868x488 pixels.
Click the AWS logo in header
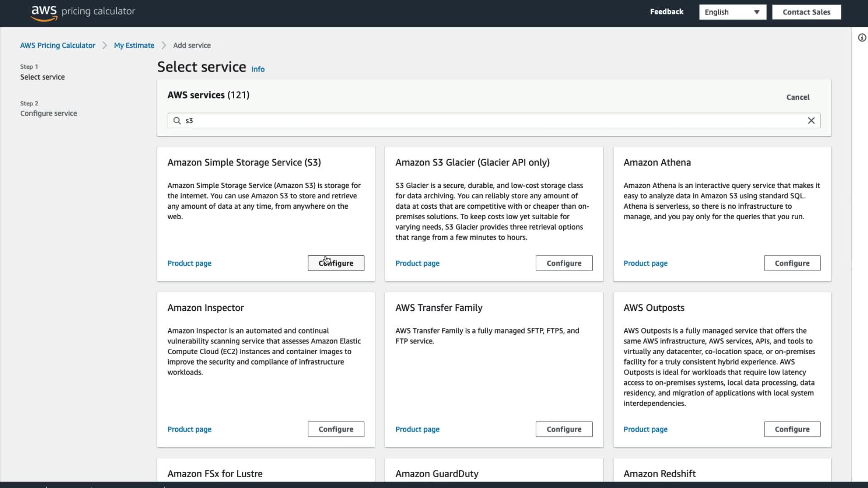[x=44, y=12]
